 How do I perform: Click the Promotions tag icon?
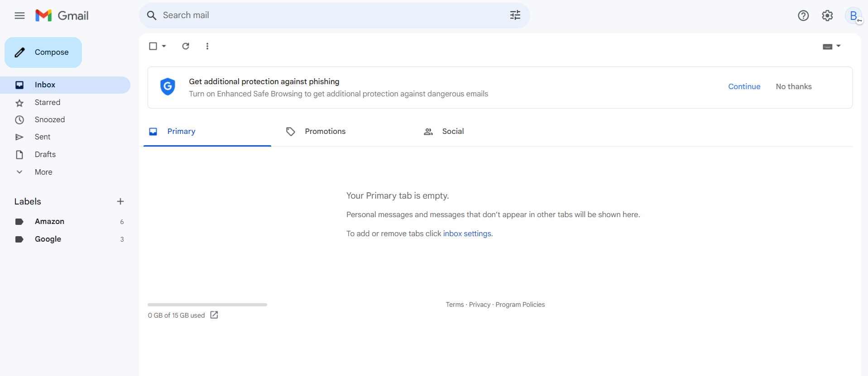[x=291, y=132]
